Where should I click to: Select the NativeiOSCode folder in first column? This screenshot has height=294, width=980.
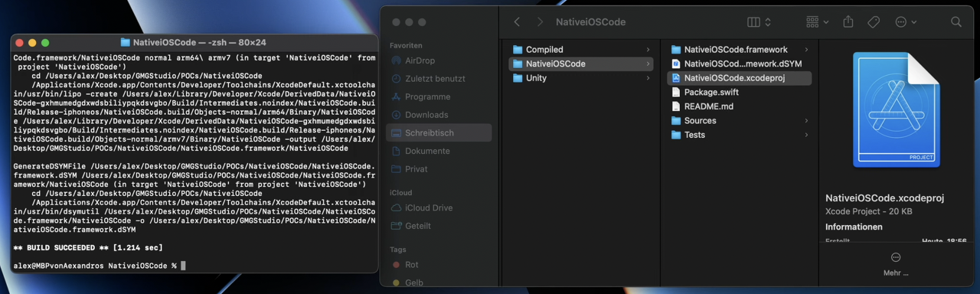pos(580,64)
